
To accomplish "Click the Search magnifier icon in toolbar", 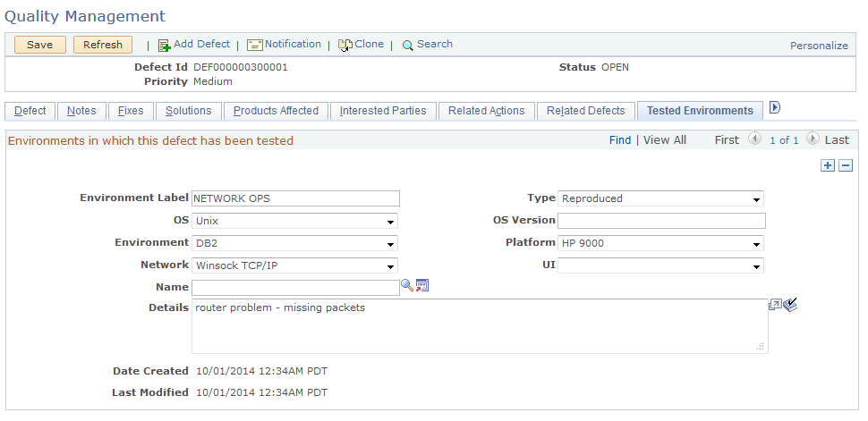I will (408, 46).
